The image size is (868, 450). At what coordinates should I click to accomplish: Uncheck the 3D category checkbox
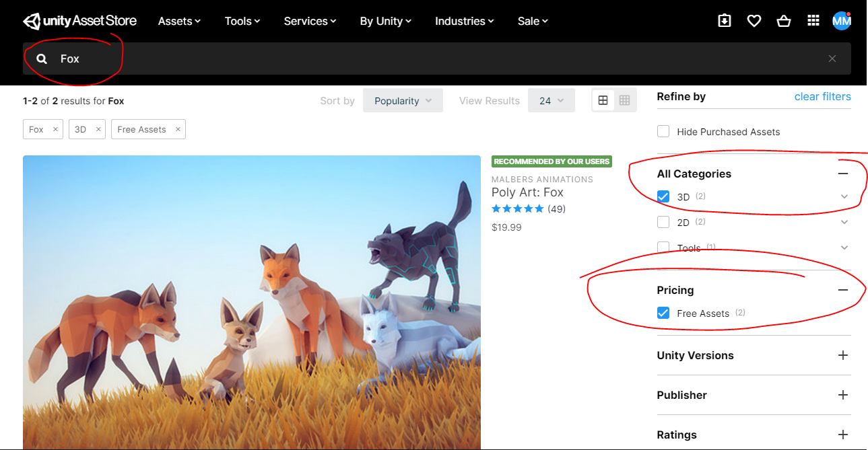pyautogui.click(x=663, y=196)
